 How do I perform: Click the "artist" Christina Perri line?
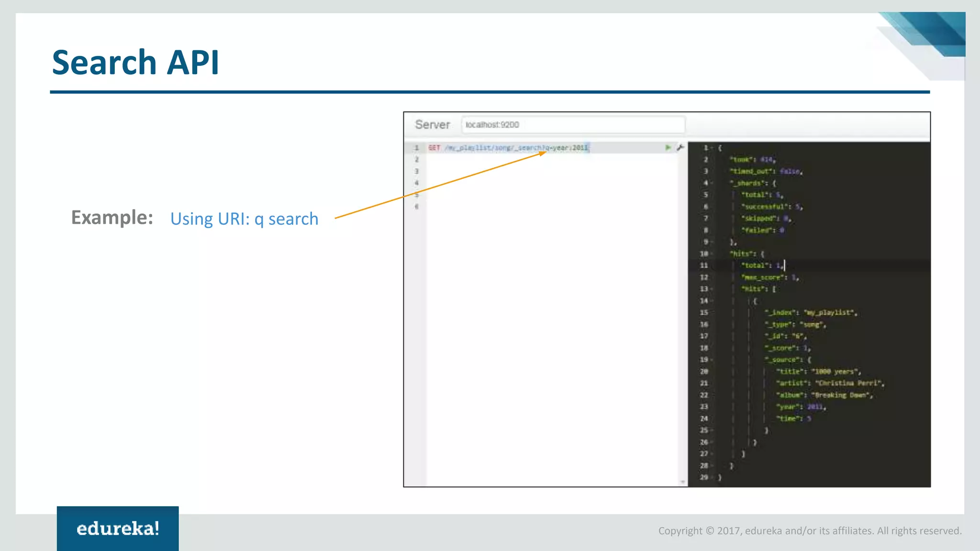[x=830, y=383]
